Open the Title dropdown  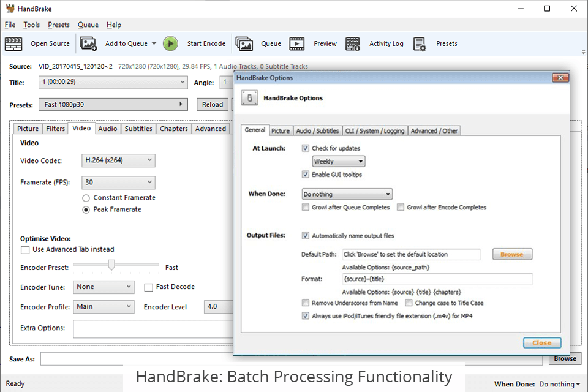pyautogui.click(x=113, y=82)
